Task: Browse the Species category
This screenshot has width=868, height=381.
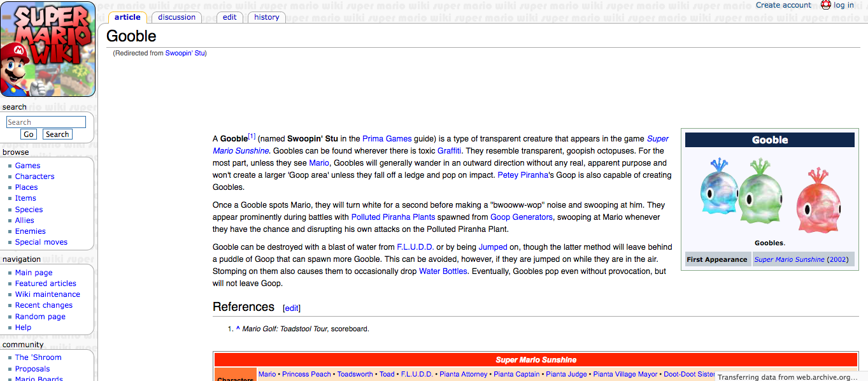Action: point(29,210)
